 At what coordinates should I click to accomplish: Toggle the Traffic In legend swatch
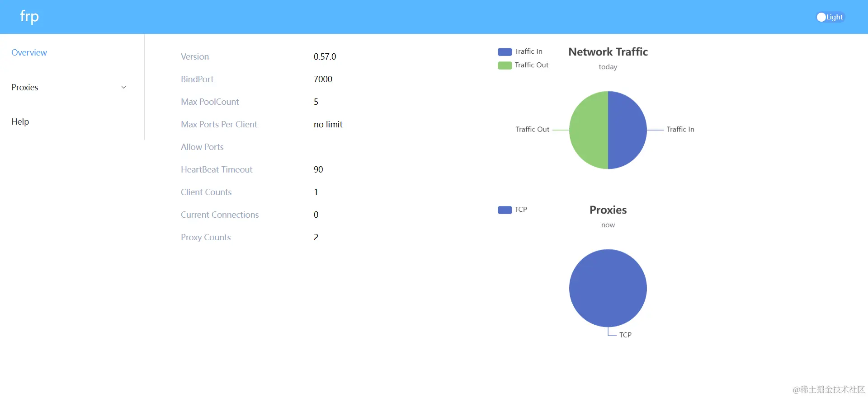[505, 51]
